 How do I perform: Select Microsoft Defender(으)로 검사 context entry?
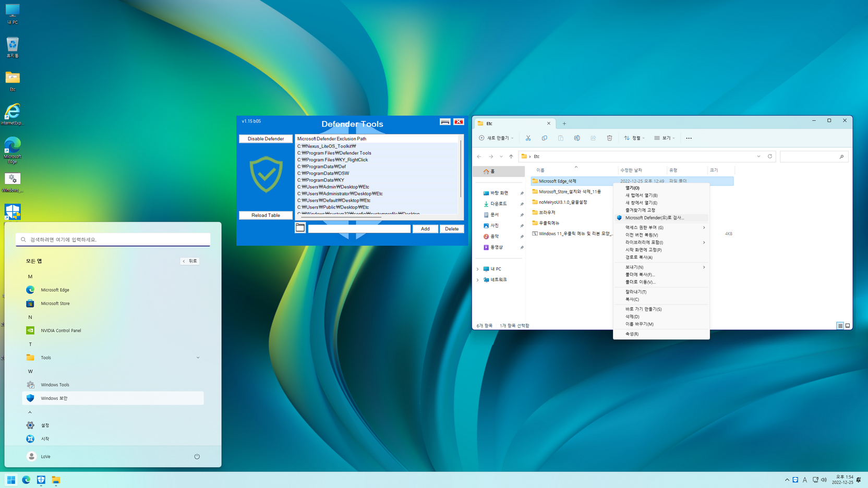[x=661, y=218]
